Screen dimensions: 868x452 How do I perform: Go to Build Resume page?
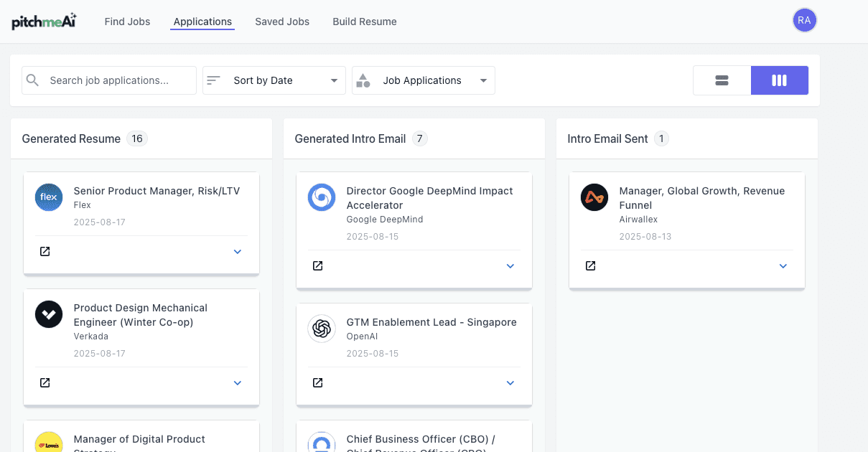364,22
